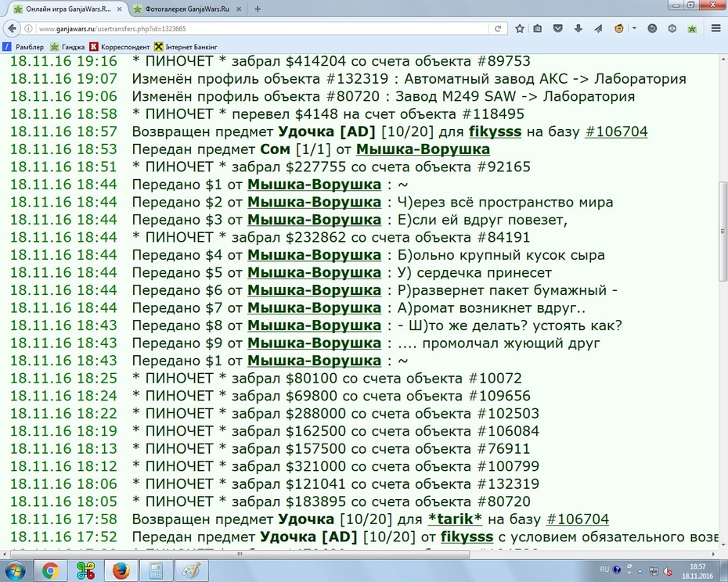Open the Інтернет Банкінг bookmark
728x582 pixels.
pos(186,47)
